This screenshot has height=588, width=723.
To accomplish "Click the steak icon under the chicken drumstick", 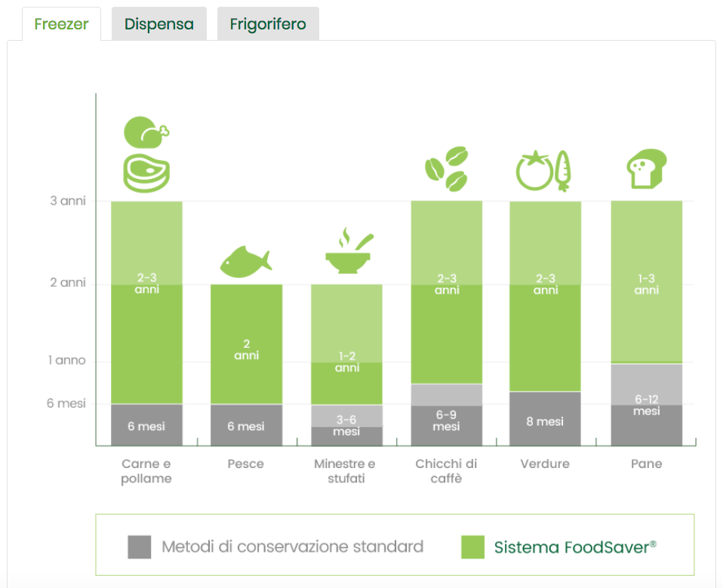I will [146, 171].
